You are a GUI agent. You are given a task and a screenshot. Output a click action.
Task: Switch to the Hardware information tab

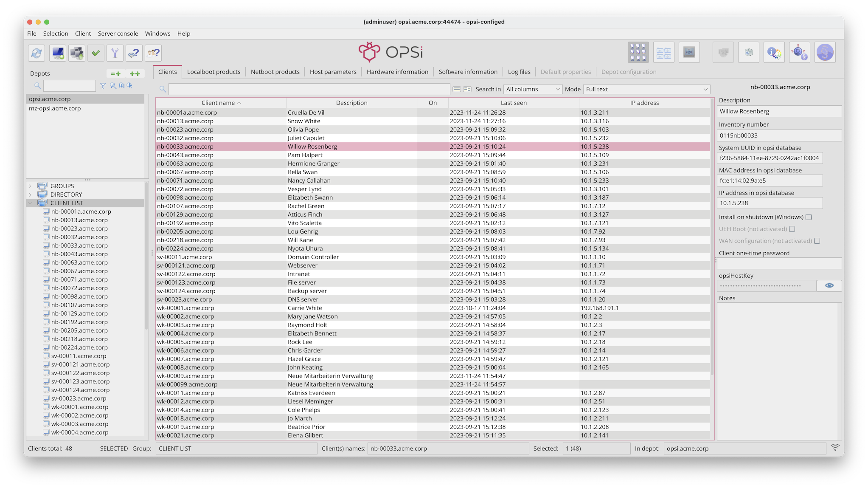(397, 72)
